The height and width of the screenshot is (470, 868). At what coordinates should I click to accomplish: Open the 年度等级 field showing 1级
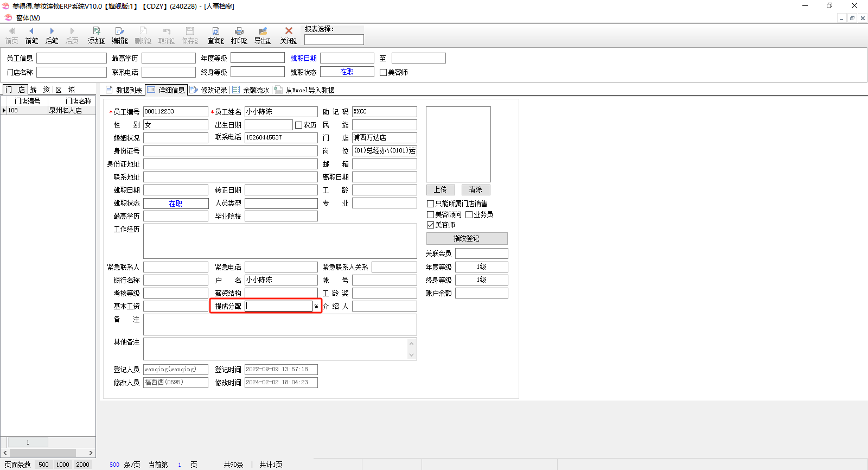[x=482, y=267]
